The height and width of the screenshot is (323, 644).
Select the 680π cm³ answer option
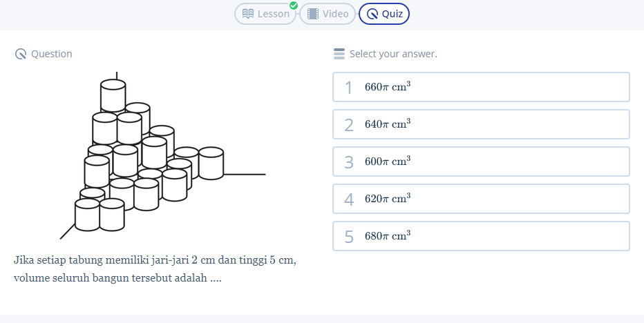481,236
